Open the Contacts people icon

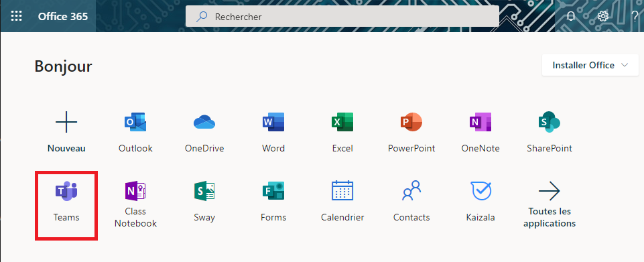[x=411, y=190]
